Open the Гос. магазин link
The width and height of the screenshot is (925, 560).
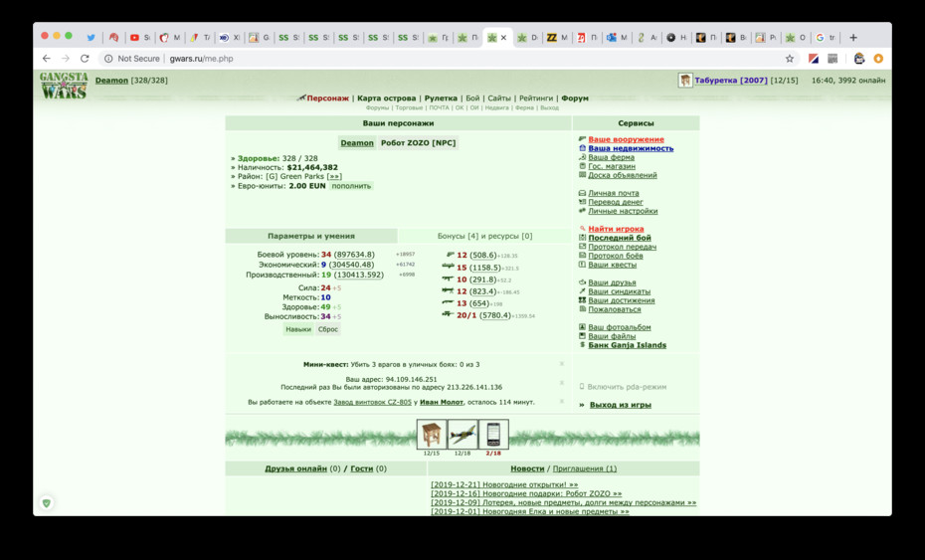point(612,166)
